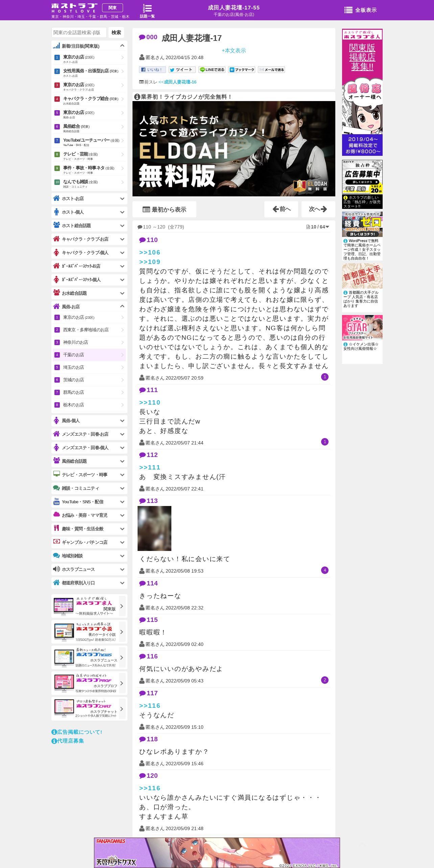The height and width of the screenshot is (868, 434).
Task: Follow the >>106 reply anchor
Action: (x=150, y=252)
